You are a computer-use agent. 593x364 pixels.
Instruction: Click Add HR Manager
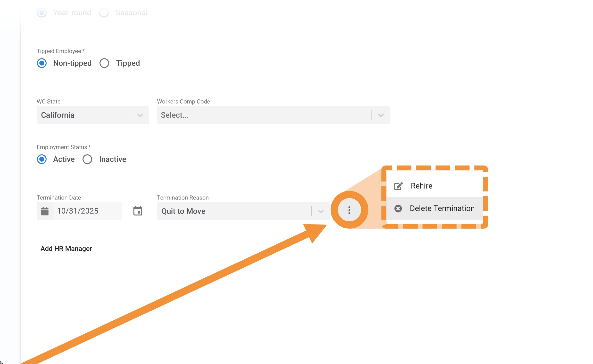click(66, 248)
